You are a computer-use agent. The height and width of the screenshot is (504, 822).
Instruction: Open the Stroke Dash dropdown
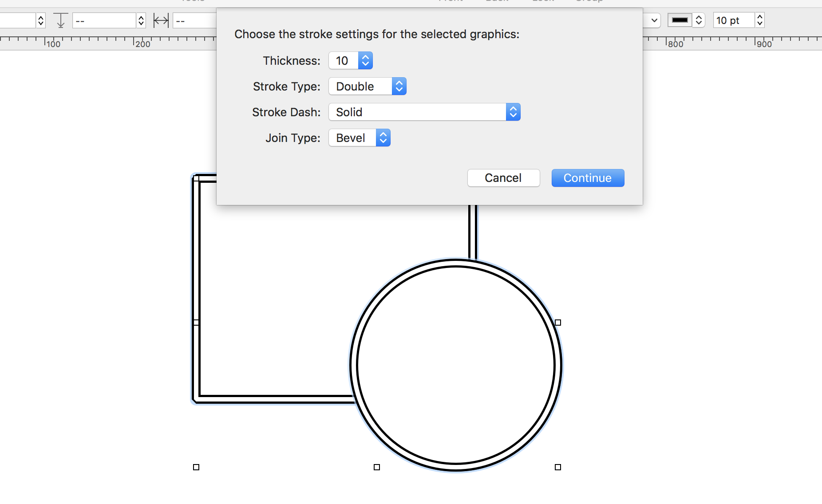(x=424, y=112)
